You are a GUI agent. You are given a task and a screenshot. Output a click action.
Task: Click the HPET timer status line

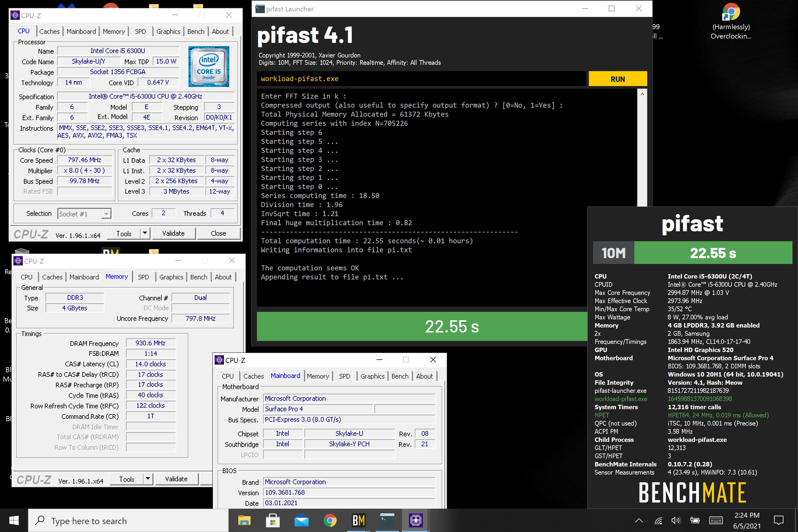click(681, 415)
